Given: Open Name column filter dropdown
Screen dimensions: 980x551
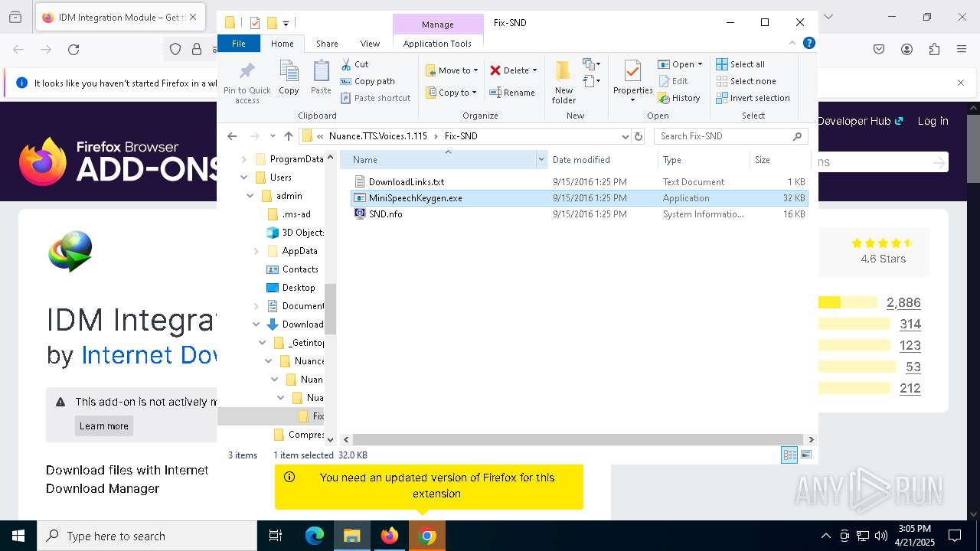Looking at the screenshot, I should pyautogui.click(x=541, y=160).
